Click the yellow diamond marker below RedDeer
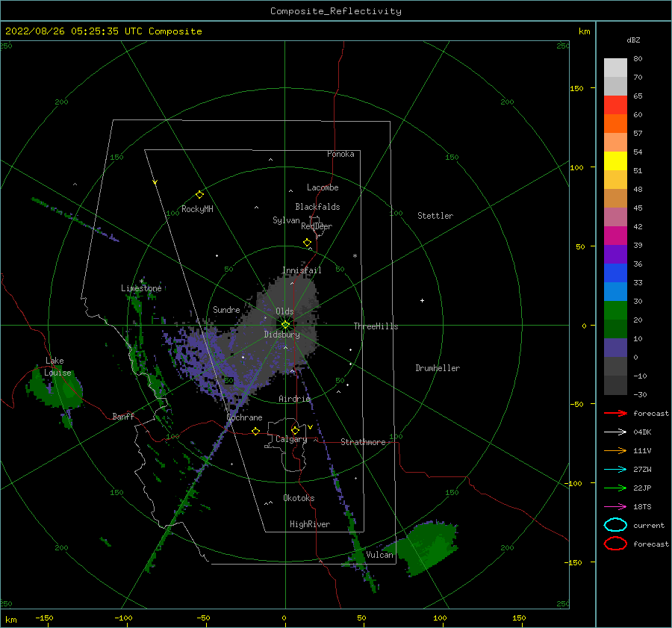 coord(308,243)
